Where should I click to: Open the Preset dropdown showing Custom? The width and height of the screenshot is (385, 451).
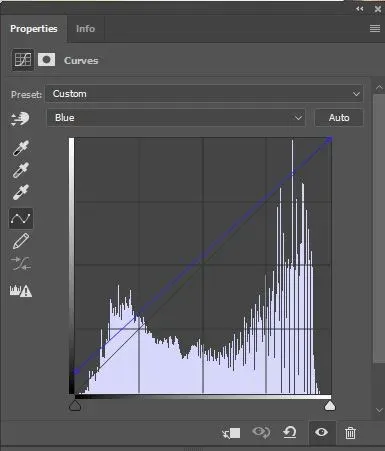pos(204,94)
